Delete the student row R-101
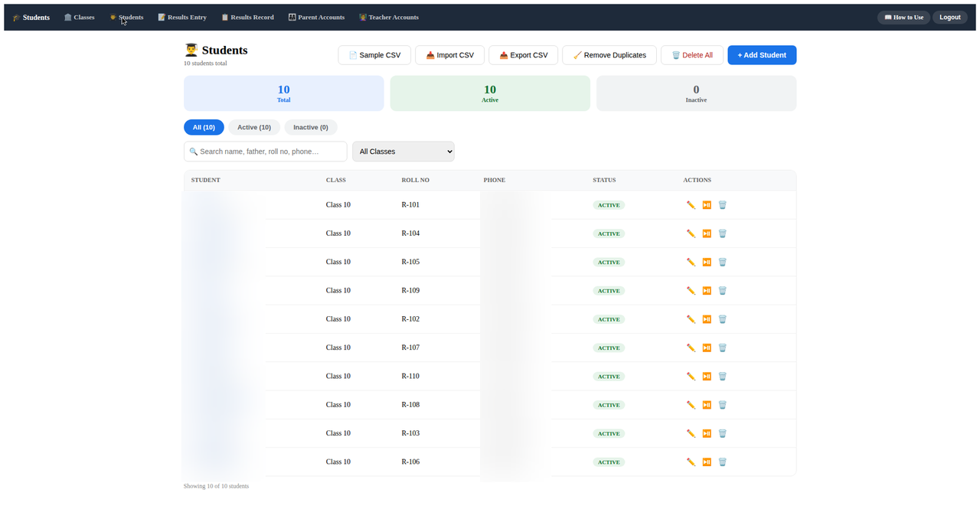The height and width of the screenshot is (509, 980). 722,205
